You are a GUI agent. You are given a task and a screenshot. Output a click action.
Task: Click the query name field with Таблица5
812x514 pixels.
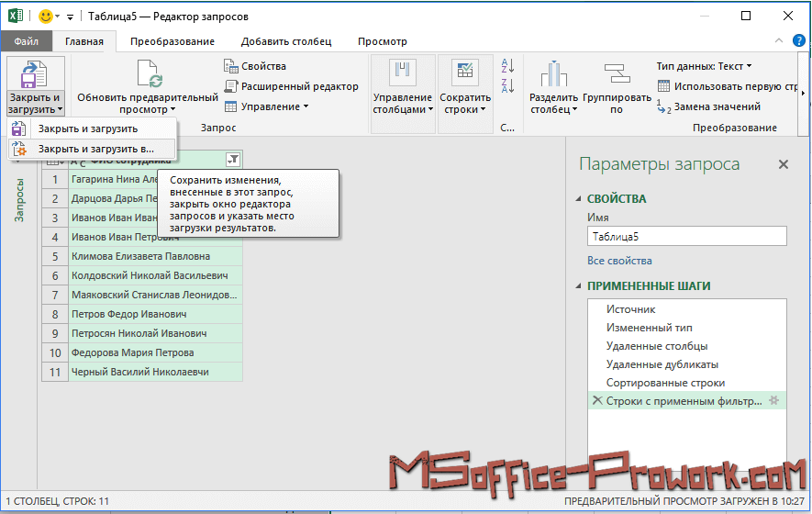[686, 236]
